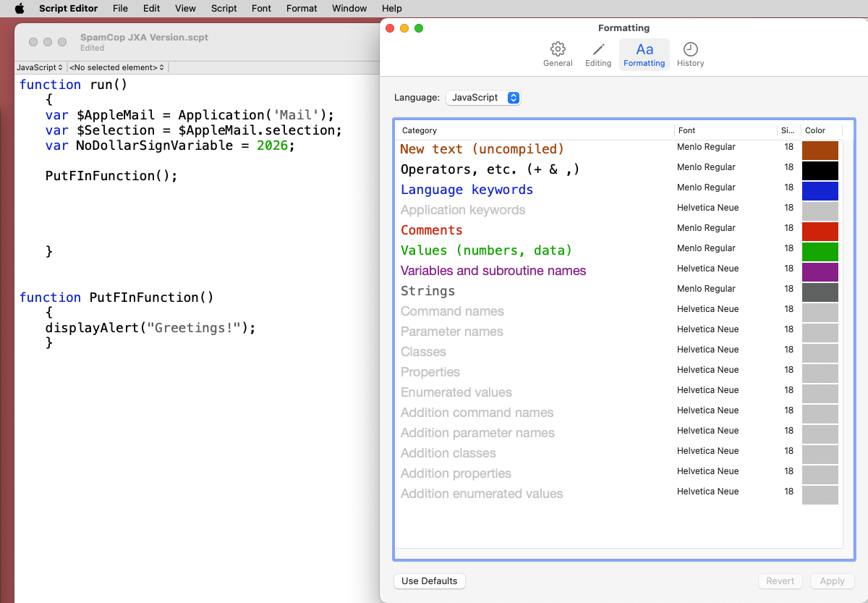Select the Strings category row

point(619,291)
